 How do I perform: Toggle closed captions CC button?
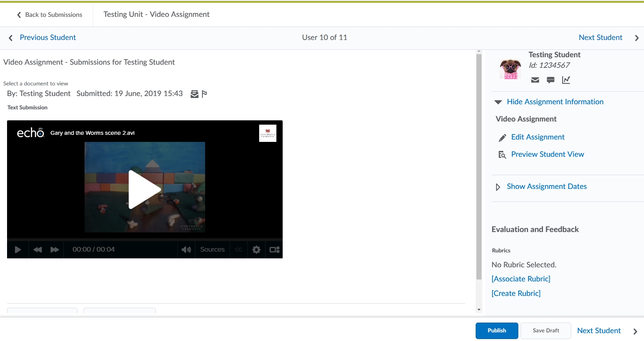point(239,250)
